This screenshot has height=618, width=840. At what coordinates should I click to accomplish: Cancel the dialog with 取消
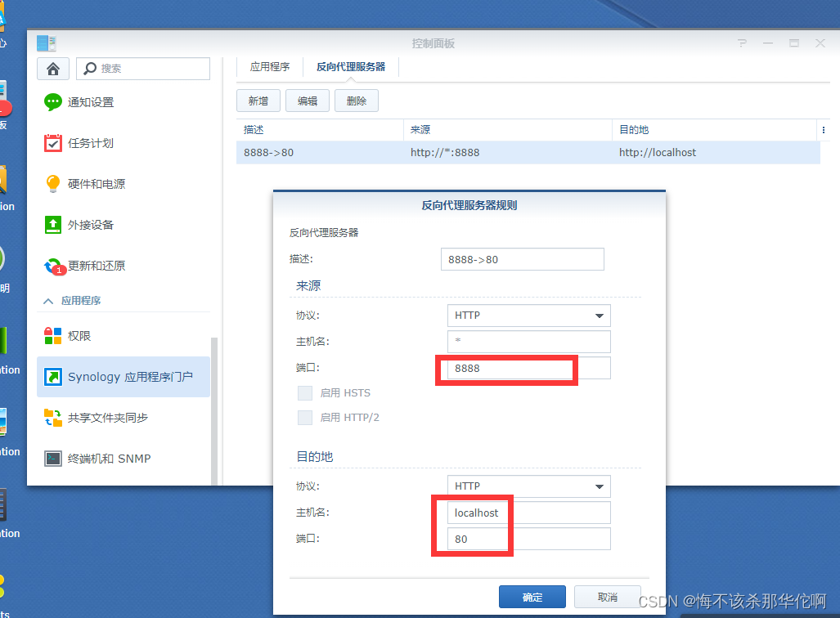pos(608,597)
